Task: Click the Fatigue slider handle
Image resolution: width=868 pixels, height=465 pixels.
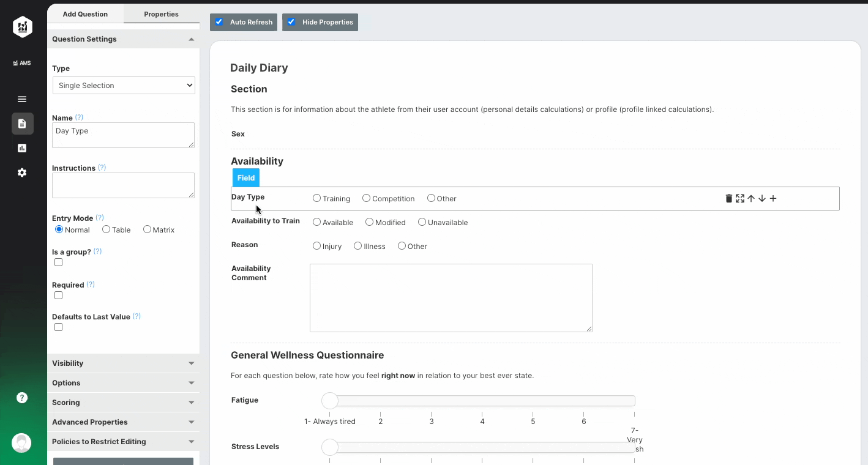Action: click(x=330, y=401)
